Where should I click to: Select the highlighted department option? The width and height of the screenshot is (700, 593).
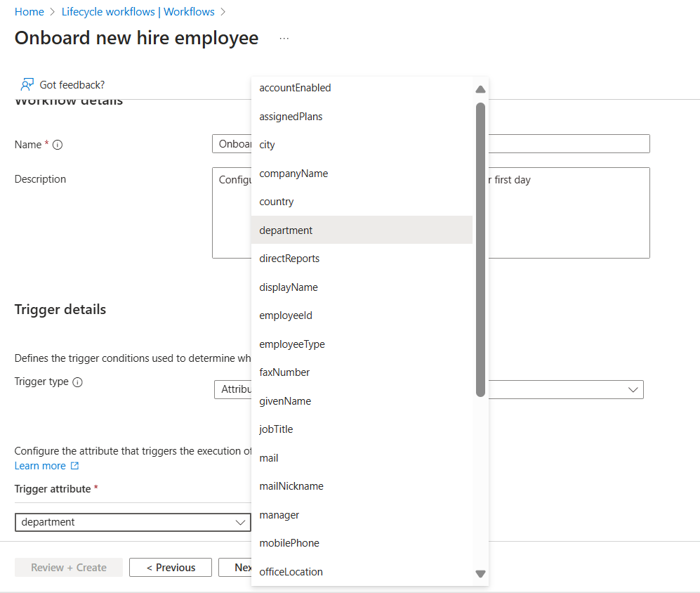(x=362, y=230)
